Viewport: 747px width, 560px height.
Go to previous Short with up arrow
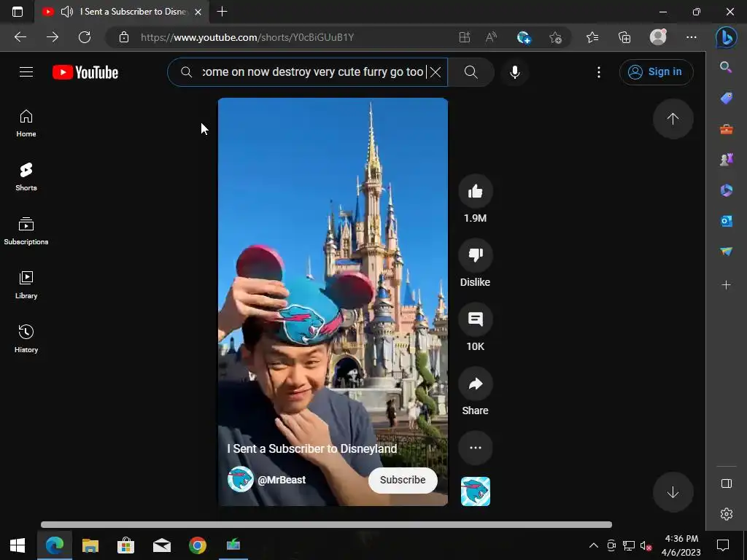coord(673,119)
